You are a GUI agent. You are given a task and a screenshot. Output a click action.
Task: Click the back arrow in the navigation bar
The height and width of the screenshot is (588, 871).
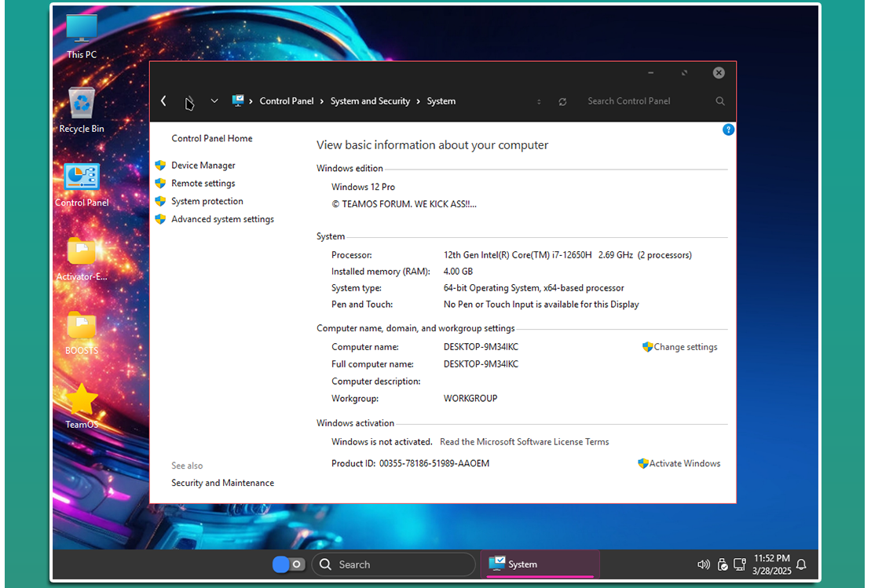[x=163, y=101]
